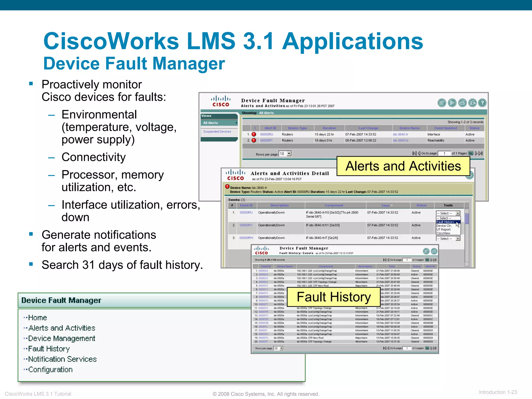This screenshot has width=532, height=399.
Task: Click last-page arrow beside Fault History Rows per page
Action: point(435,348)
